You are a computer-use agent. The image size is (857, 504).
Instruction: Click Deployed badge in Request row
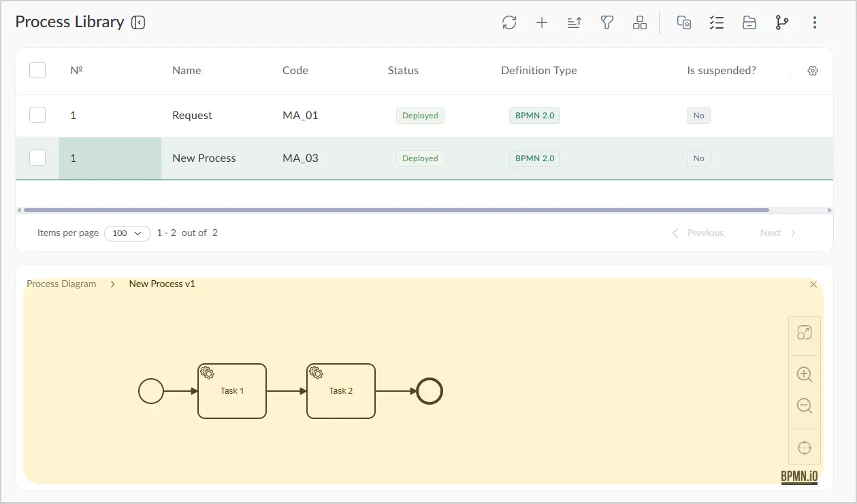pyautogui.click(x=420, y=116)
